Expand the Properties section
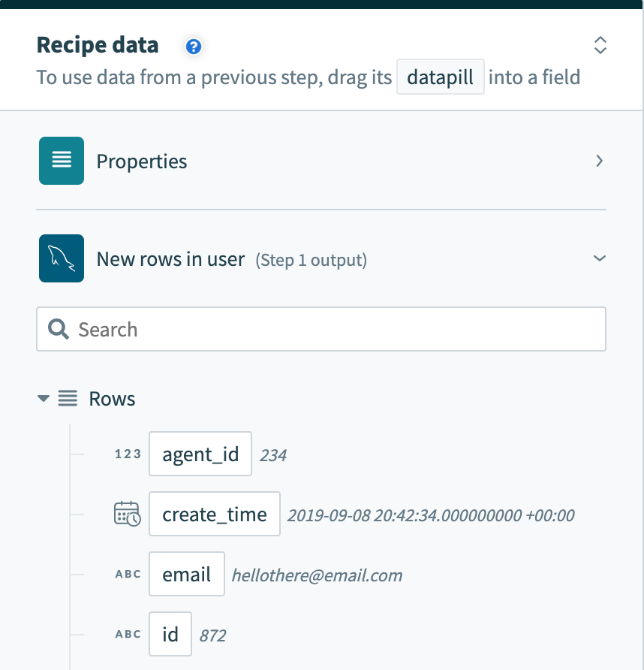Image resolution: width=644 pixels, height=670 pixels. click(599, 161)
